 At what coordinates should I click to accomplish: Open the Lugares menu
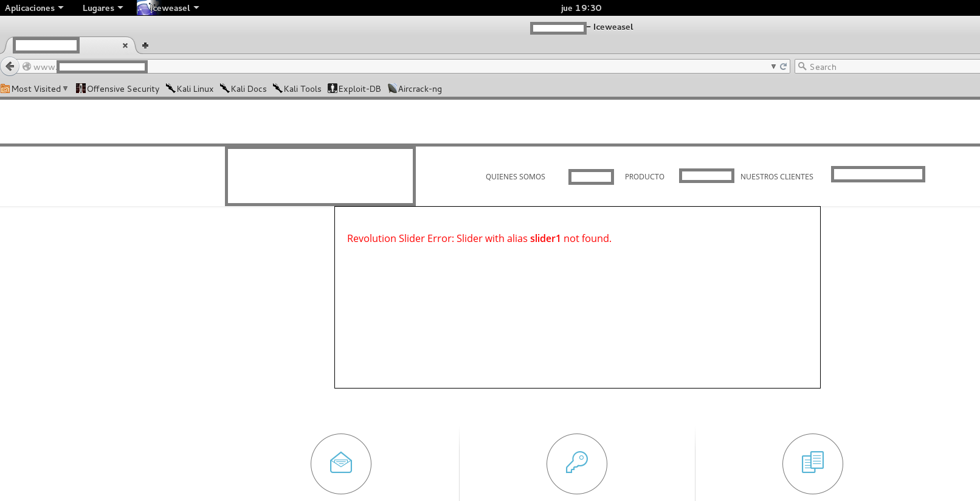click(x=102, y=8)
